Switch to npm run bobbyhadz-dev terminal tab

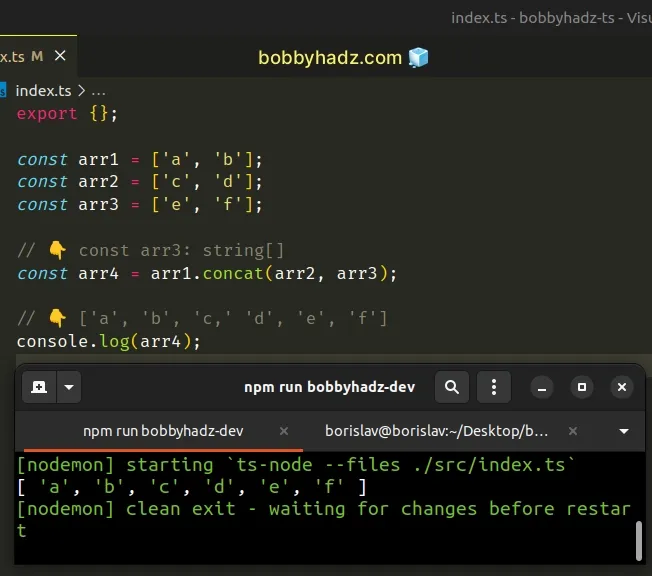click(163, 431)
